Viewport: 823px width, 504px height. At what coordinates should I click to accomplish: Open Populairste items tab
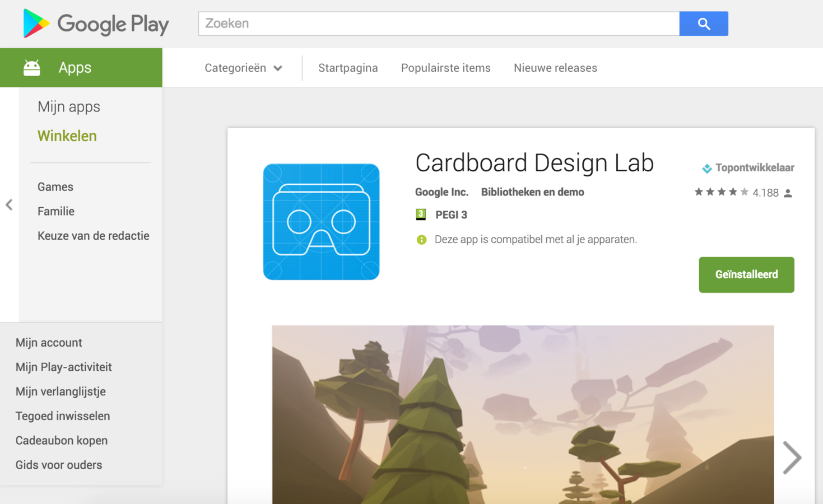(x=445, y=68)
